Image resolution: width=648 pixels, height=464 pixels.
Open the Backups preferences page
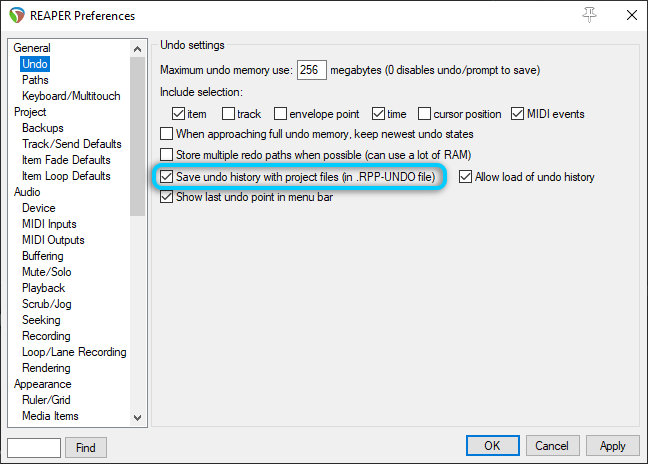point(43,128)
